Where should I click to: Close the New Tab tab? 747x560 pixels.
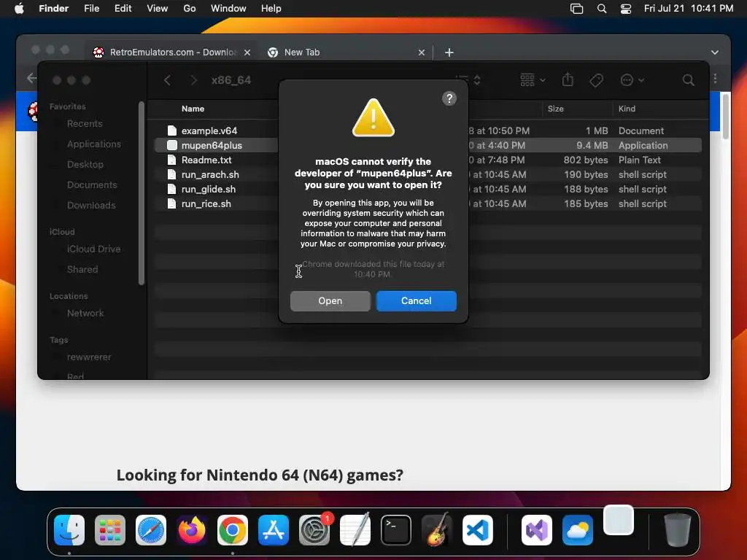(x=422, y=52)
